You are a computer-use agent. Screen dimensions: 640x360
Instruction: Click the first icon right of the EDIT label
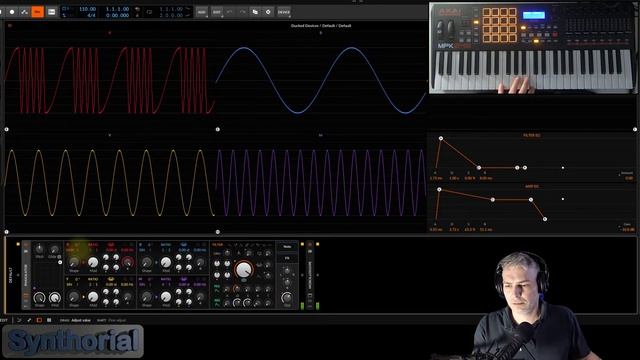pos(19,320)
